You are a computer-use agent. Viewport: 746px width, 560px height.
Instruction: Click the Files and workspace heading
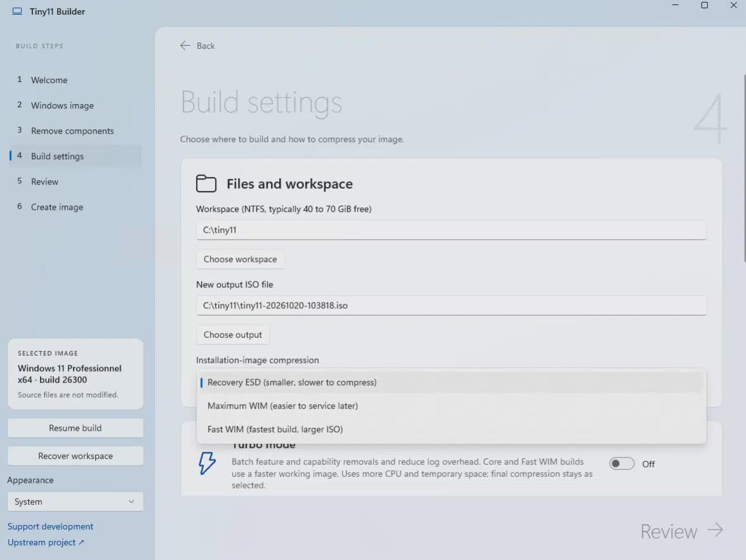point(289,184)
